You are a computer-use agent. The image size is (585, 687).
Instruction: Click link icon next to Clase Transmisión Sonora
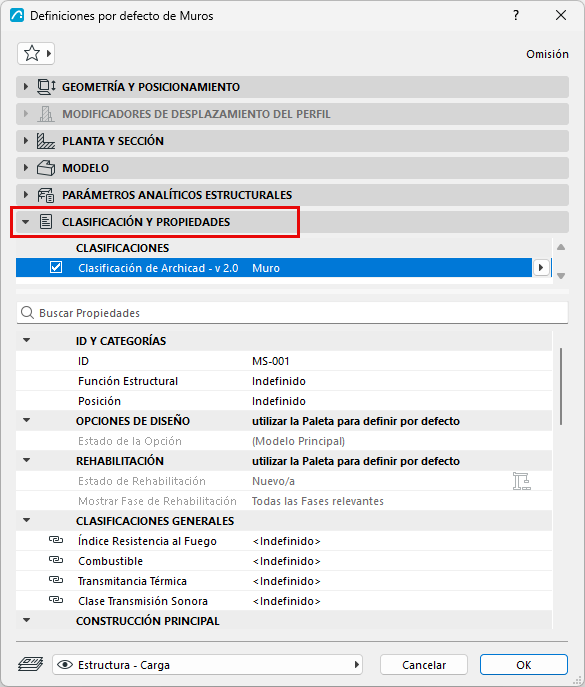(x=56, y=600)
